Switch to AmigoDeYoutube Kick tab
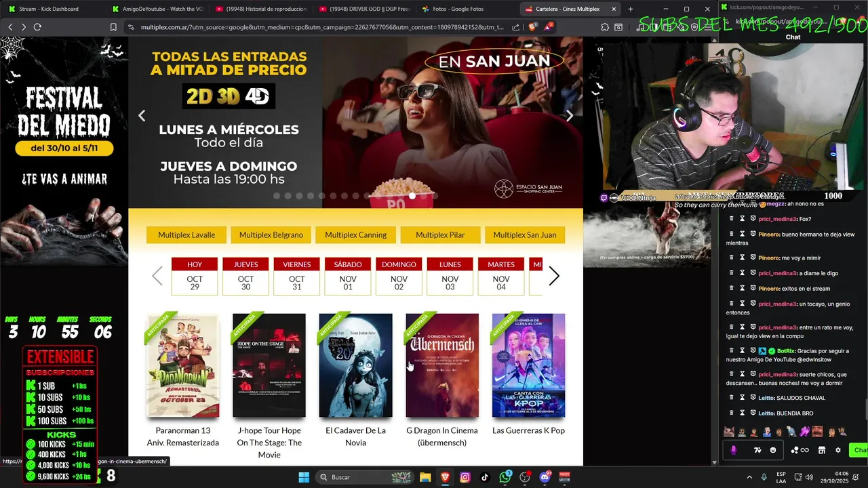This screenshot has height=488, width=868. coord(157,9)
